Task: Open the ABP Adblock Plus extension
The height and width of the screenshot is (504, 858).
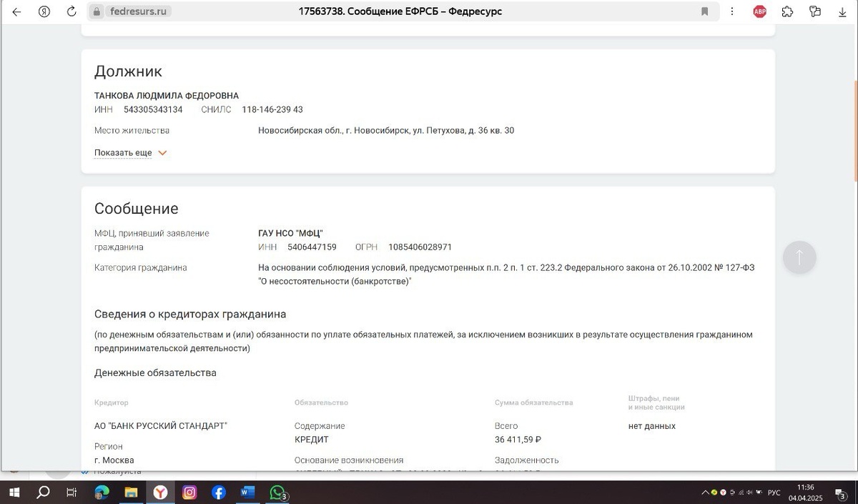Action: (759, 11)
